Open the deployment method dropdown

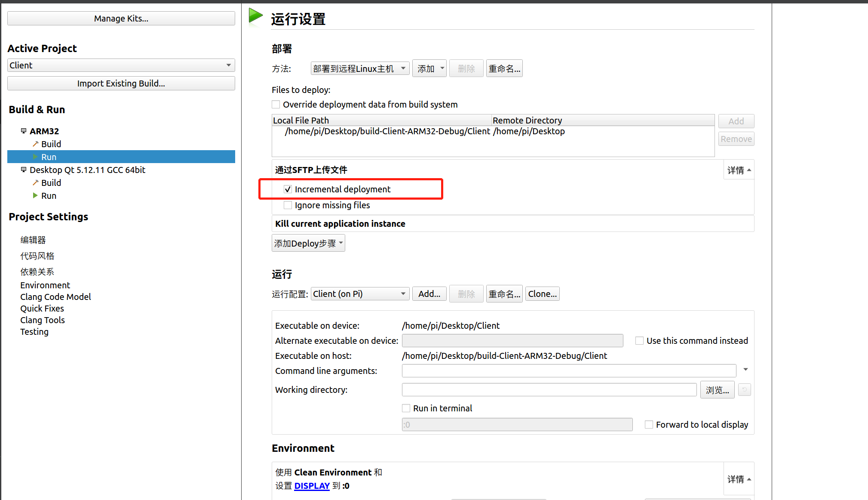click(360, 68)
